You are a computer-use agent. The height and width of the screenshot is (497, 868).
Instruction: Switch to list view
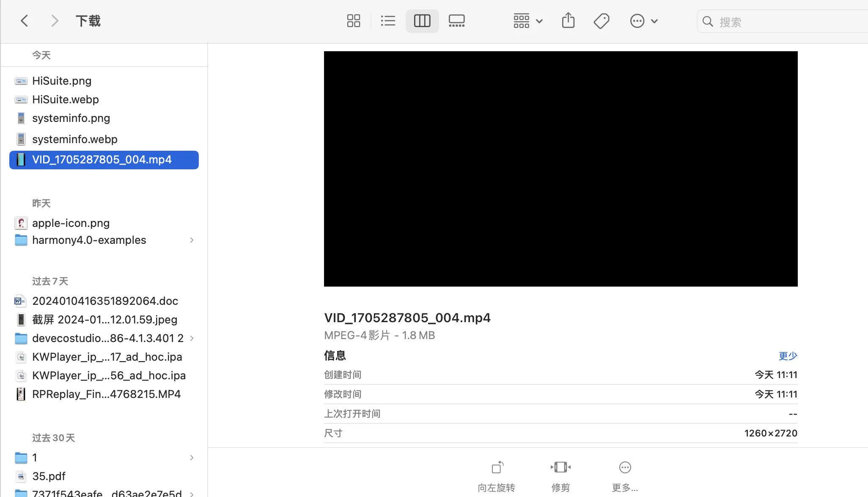[x=387, y=21]
